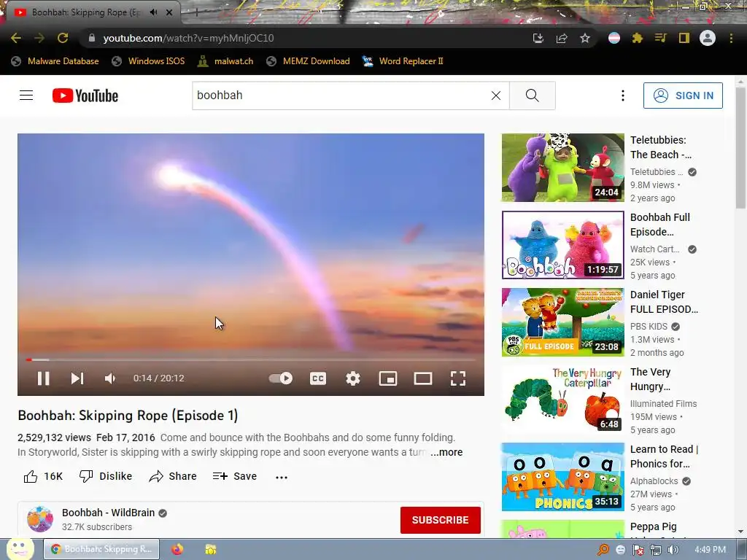Open Learn to Read Phonics title
This screenshot has width=747, height=560.
[664, 456]
